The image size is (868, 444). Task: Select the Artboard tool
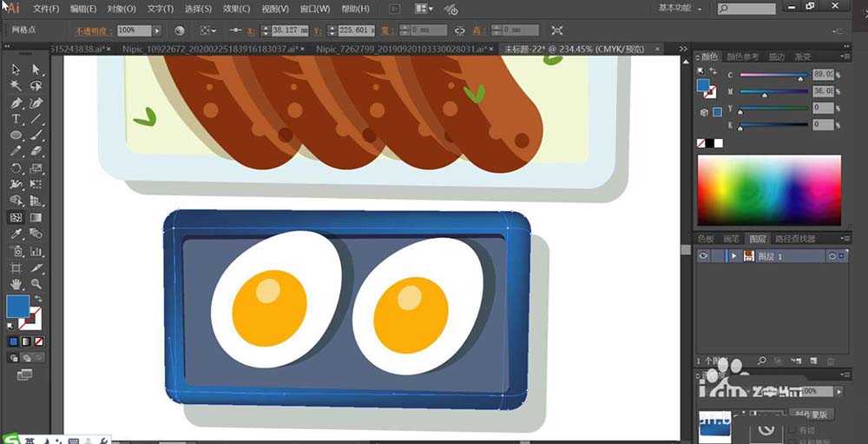click(16, 268)
